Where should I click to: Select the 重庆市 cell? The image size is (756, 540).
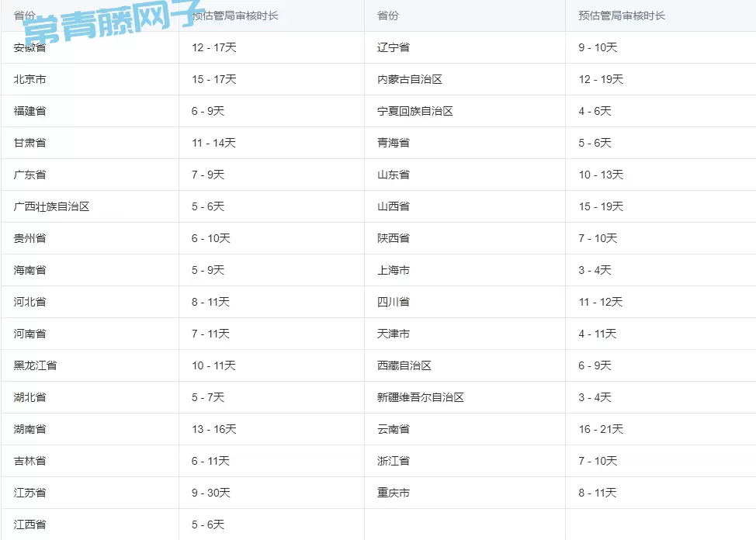click(394, 493)
